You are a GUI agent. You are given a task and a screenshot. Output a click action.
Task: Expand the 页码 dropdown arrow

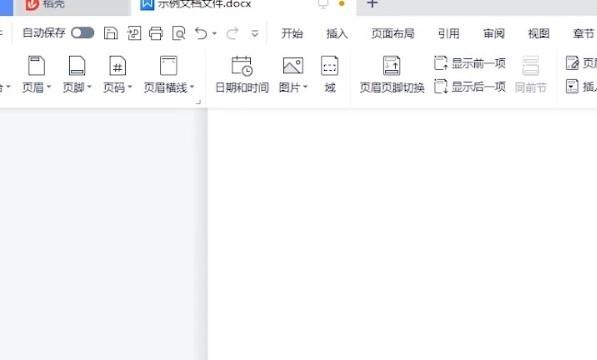point(130,88)
